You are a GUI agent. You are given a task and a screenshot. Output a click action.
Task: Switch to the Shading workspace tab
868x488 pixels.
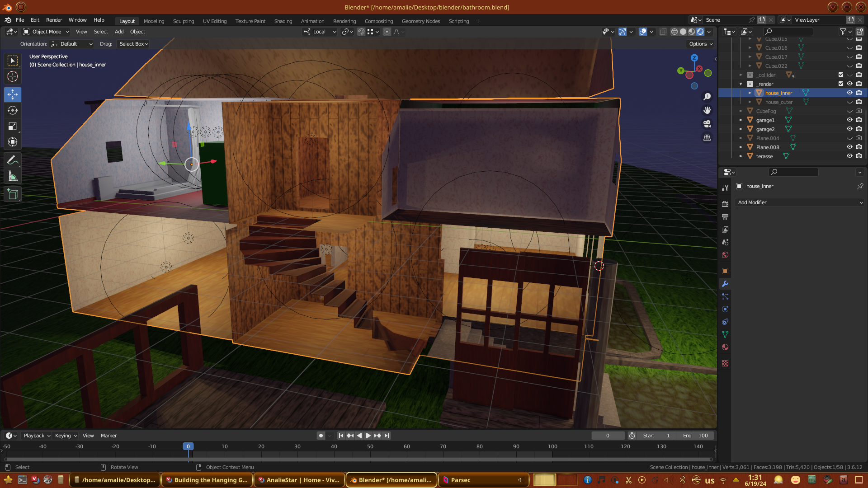(x=283, y=21)
